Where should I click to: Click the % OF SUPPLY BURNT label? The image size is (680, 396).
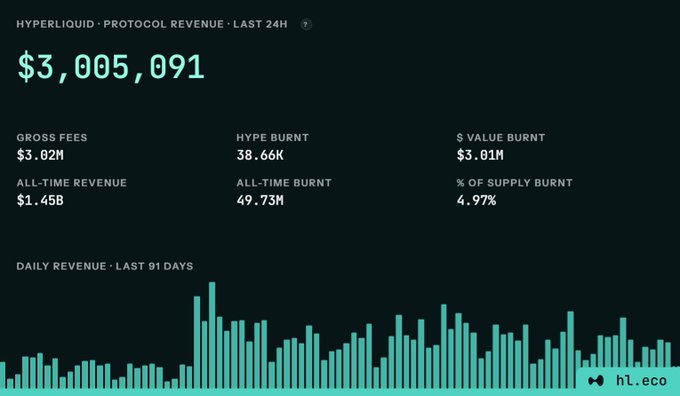point(514,183)
